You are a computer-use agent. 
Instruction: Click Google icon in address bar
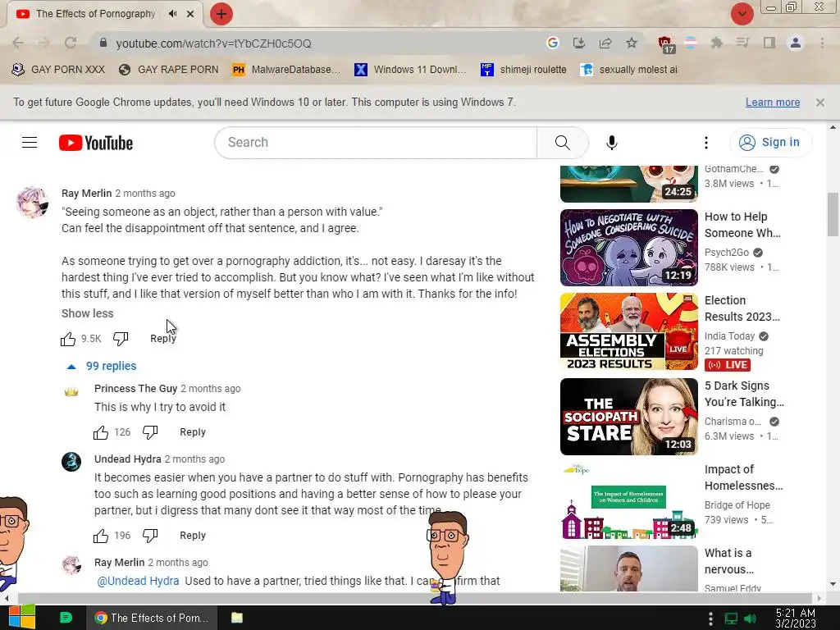(552, 43)
